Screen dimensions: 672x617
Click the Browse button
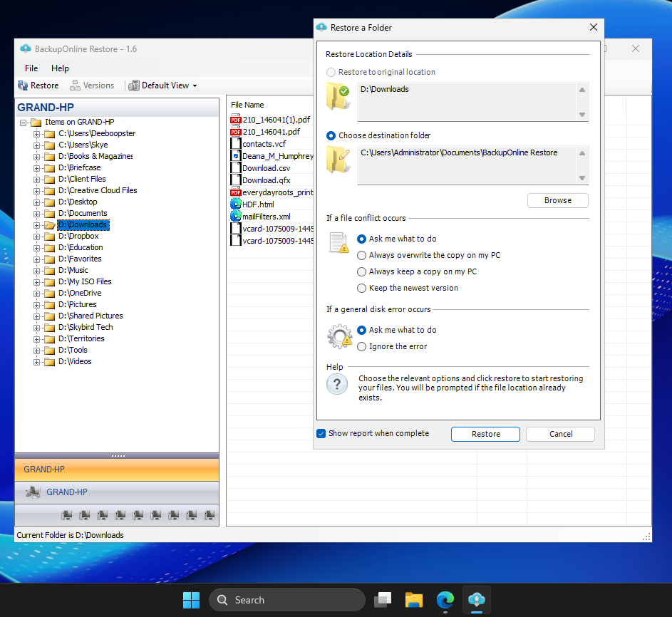[x=557, y=200]
